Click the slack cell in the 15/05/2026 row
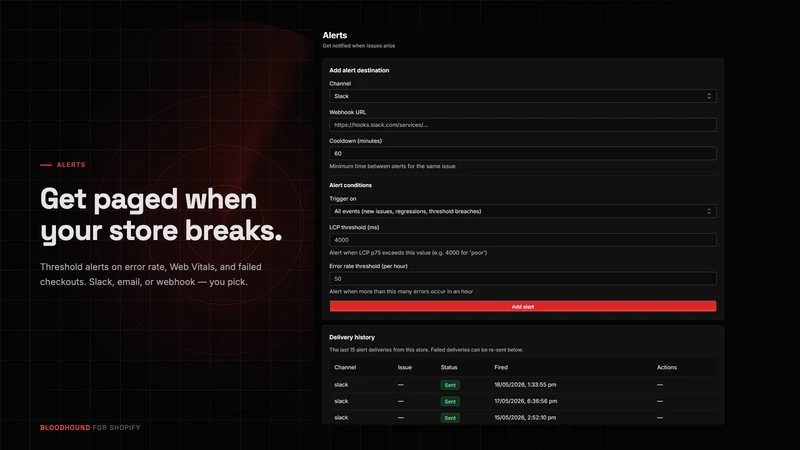The height and width of the screenshot is (450, 800). tap(341, 417)
